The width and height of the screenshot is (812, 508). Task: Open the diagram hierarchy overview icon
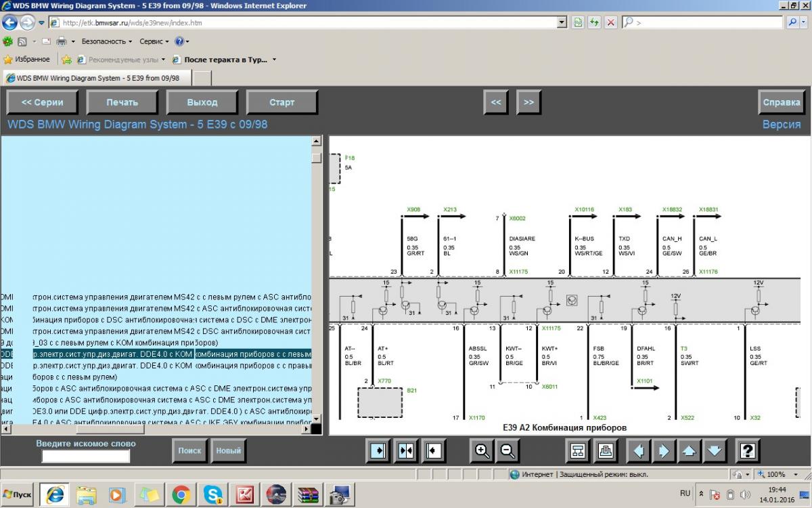click(578, 450)
